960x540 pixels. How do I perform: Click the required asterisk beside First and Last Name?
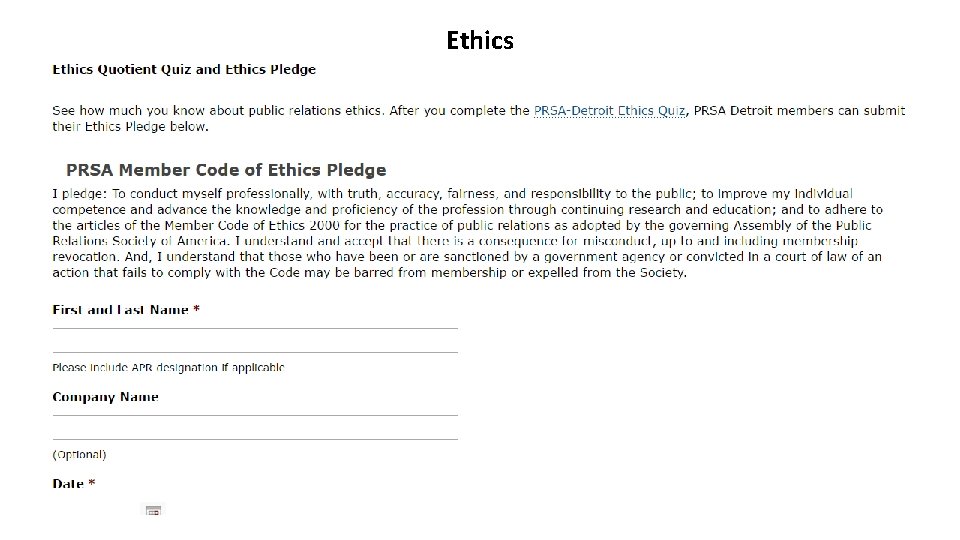tap(196, 310)
